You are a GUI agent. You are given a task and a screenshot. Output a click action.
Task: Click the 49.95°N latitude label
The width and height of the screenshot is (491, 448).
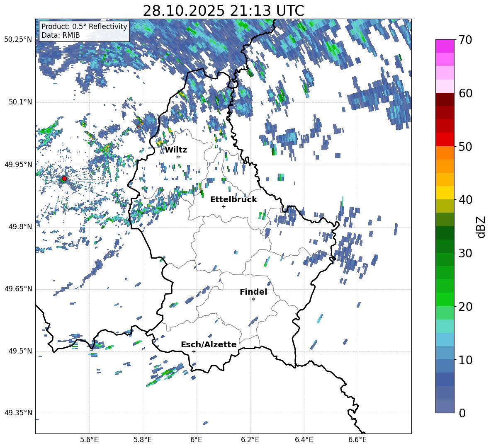(x=18, y=165)
